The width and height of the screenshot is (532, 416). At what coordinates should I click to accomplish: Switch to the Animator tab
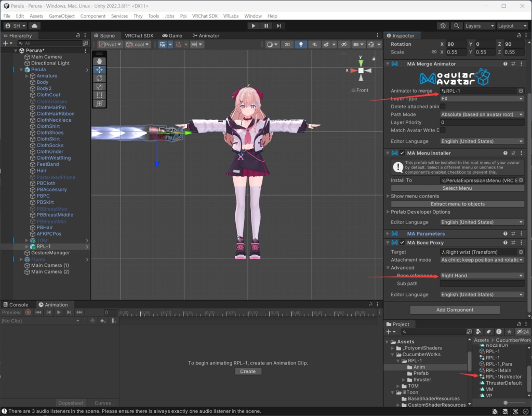click(206, 36)
